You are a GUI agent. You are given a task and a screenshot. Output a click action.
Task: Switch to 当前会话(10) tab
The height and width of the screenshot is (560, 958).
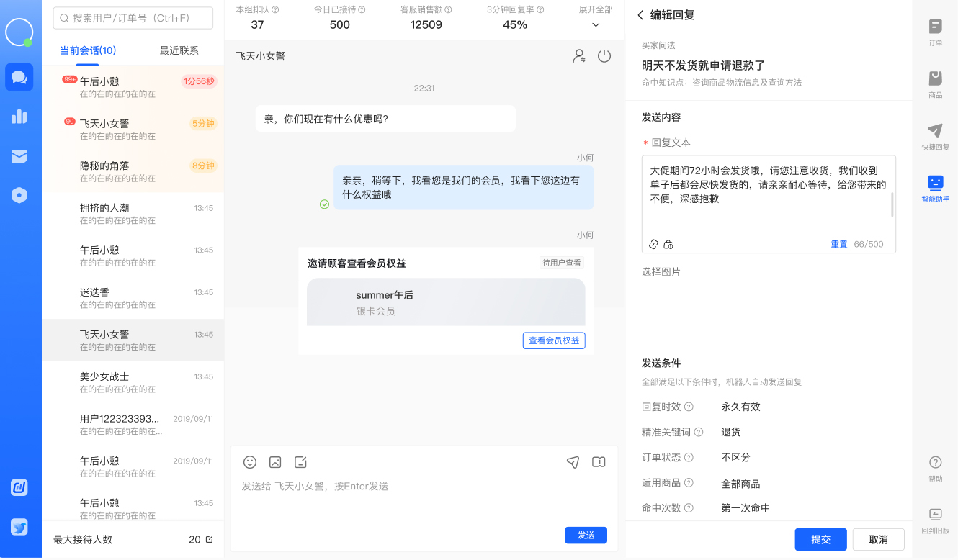coord(88,50)
